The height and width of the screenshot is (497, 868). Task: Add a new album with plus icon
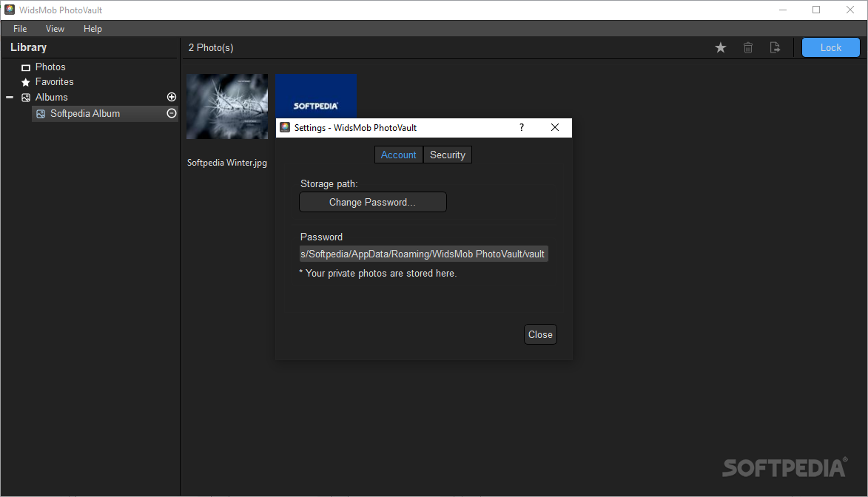pos(172,97)
